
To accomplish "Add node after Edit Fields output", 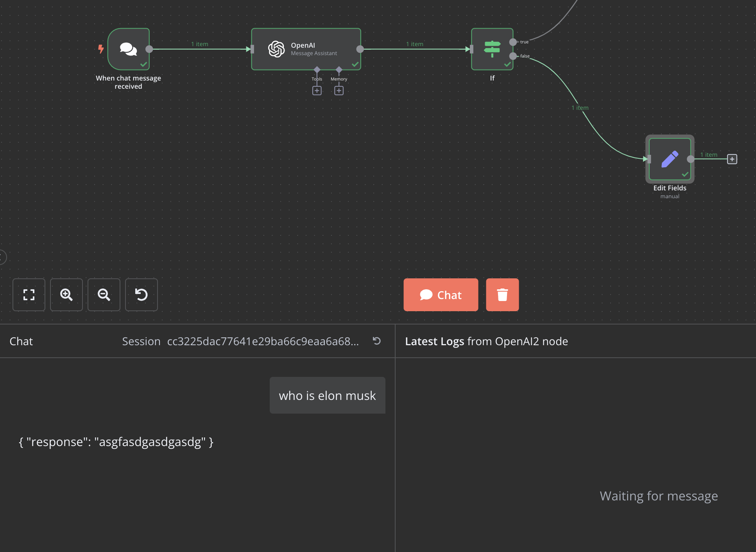I will click(x=732, y=159).
